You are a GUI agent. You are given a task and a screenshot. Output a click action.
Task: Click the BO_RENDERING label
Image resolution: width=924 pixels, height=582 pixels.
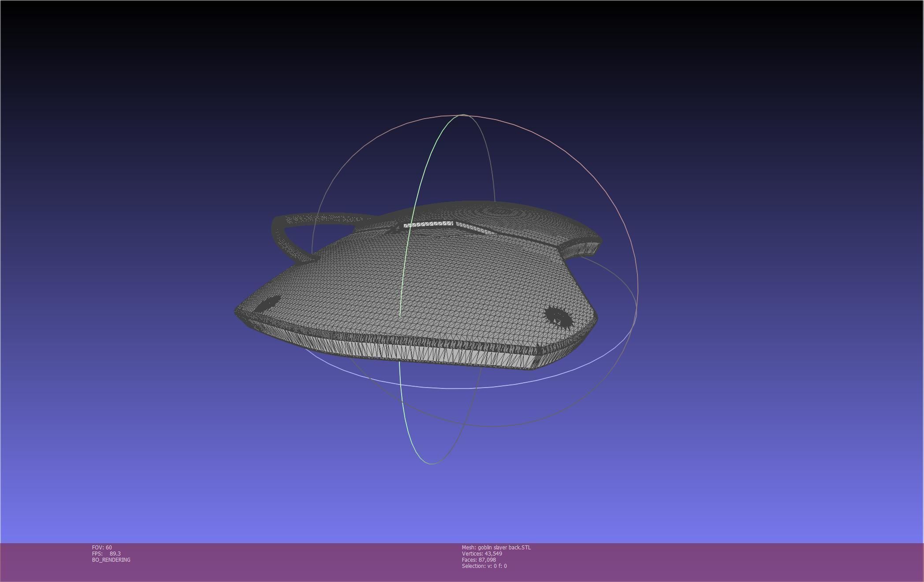(111, 560)
